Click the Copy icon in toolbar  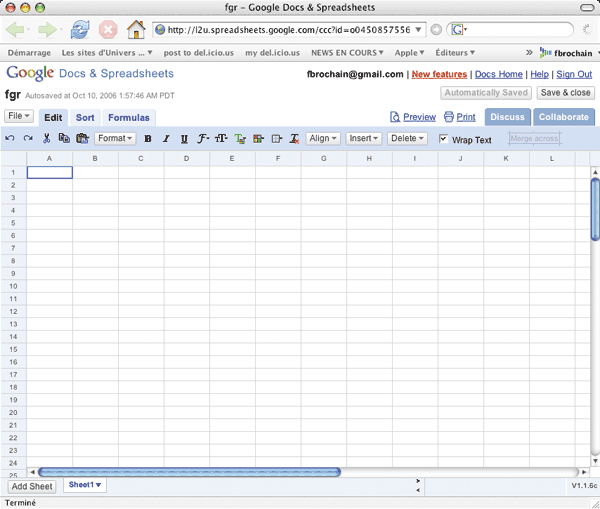(64, 139)
